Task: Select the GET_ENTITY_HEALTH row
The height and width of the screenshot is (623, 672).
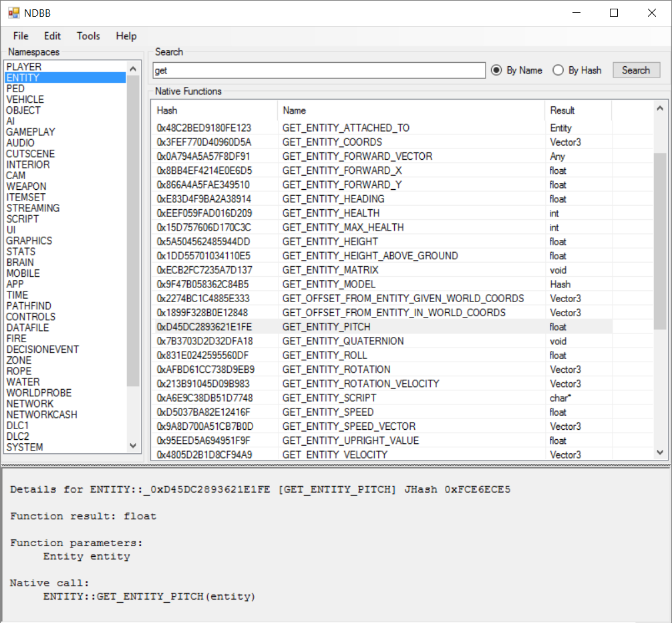Action: coord(381,213)
